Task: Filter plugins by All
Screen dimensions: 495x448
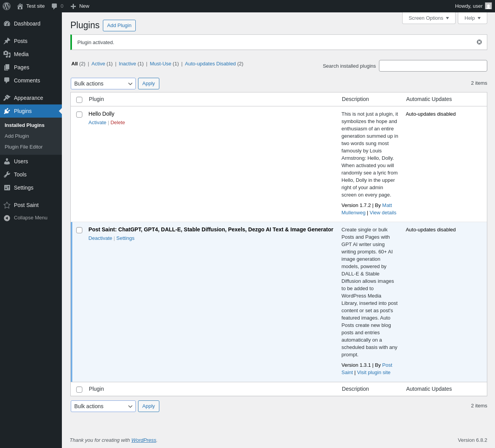Action: coord(75,64)
